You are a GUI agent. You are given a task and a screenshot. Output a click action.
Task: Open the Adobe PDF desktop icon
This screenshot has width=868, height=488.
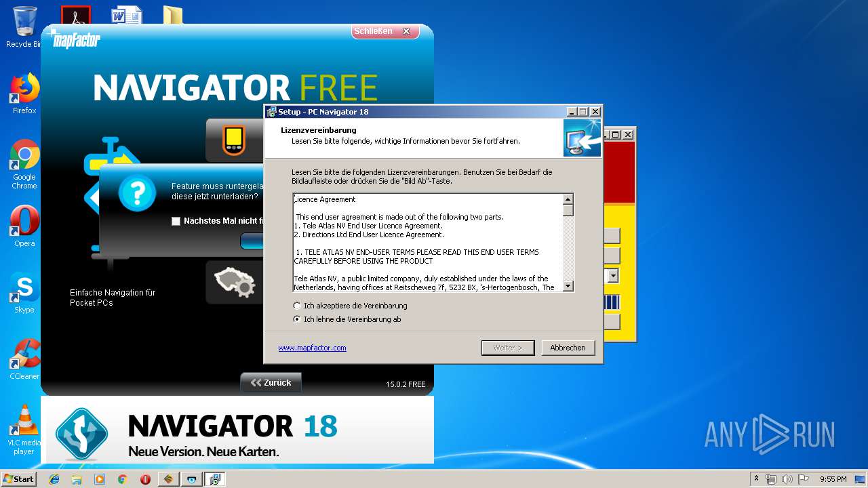pos(76,15)
